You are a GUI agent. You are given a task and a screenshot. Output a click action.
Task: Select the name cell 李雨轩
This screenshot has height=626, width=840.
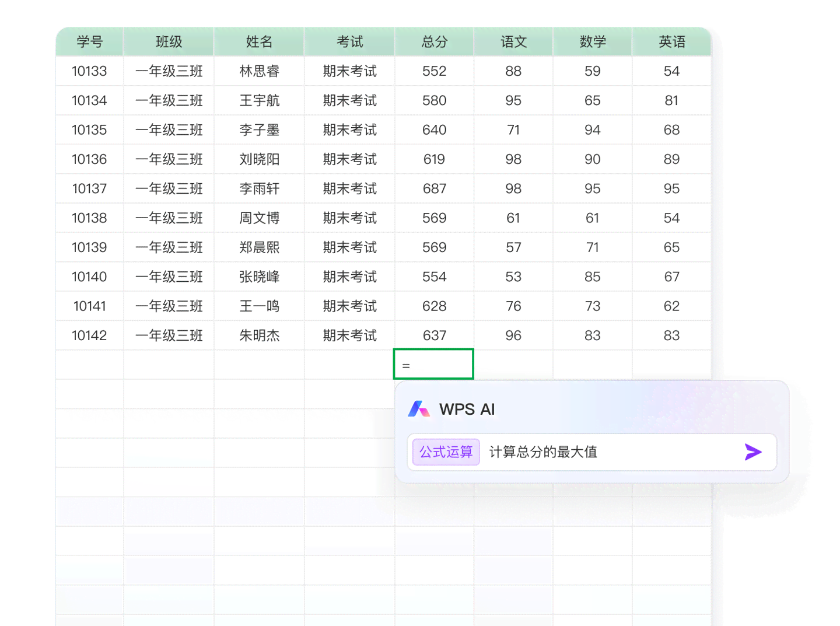[x=259, y=188]
